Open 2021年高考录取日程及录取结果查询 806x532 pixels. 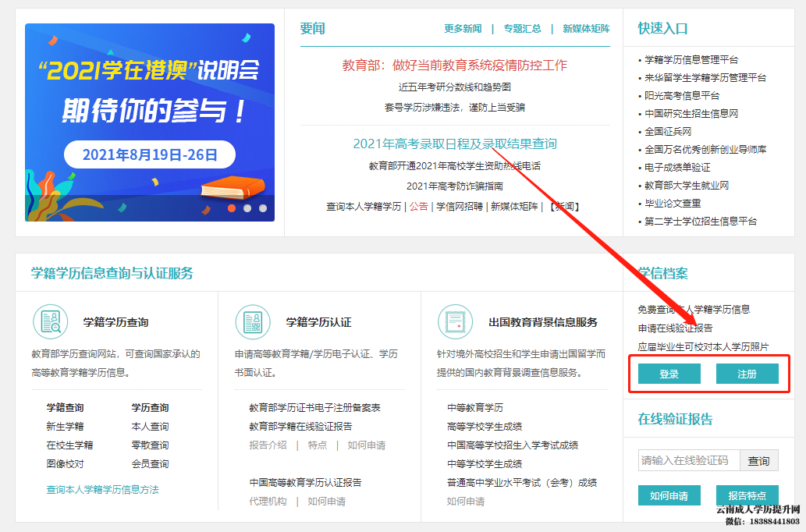(x=456, y=143)
